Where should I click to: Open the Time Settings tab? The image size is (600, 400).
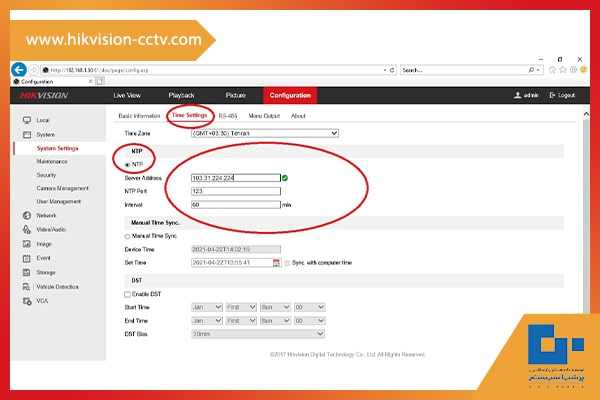pyautogui.click(x=189, y=115)
